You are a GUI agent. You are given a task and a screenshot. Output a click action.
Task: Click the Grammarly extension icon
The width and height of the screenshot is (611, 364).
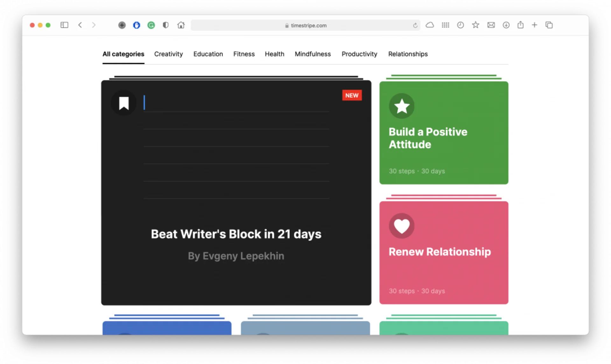pos(151,25)
